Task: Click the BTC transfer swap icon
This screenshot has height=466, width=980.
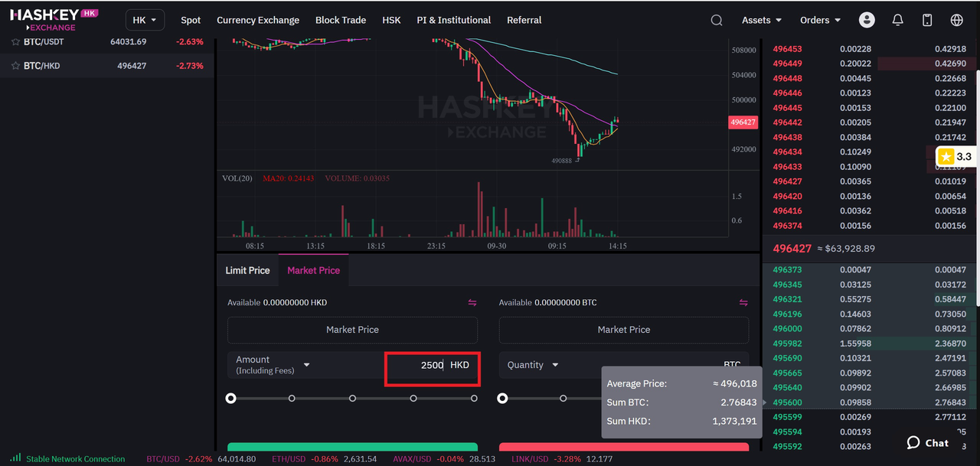Action: (x=743, y=303)
